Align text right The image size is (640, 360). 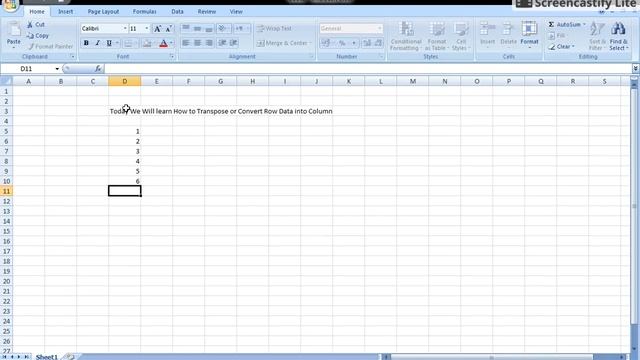coord(209,43)
